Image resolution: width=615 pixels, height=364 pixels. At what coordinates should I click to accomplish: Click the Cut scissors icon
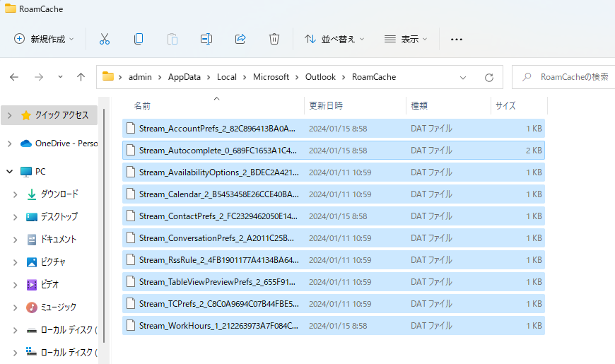point(105,39)
